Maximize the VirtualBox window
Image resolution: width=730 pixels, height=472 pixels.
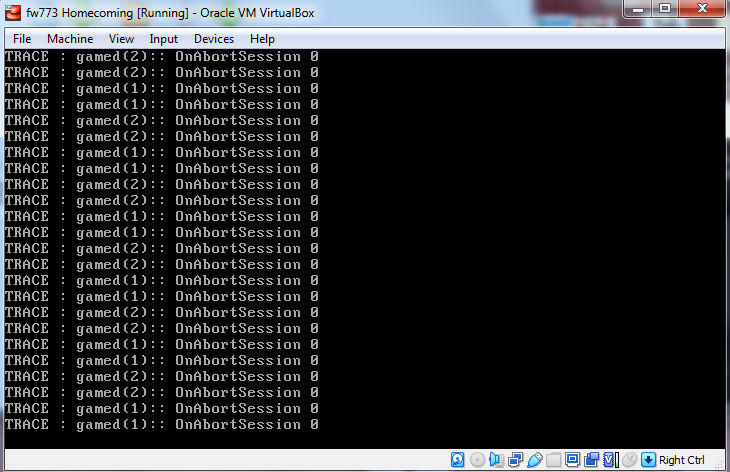(665, 9)
